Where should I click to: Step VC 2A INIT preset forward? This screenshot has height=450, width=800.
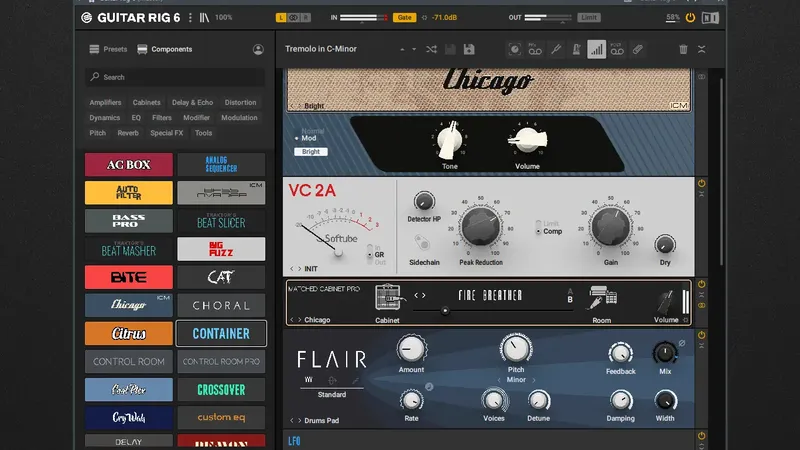[x=299, y=269]
